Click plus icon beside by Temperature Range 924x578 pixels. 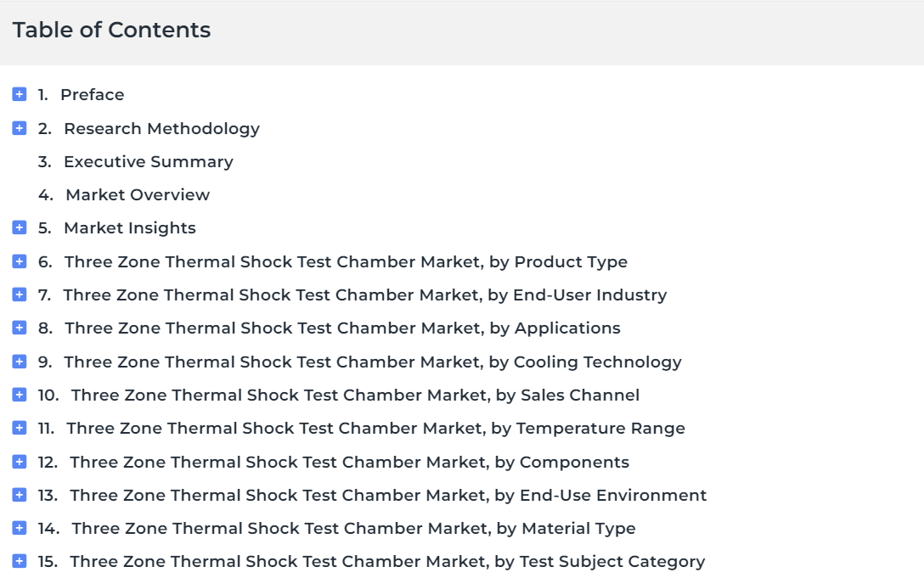click(x=20, y=428)
